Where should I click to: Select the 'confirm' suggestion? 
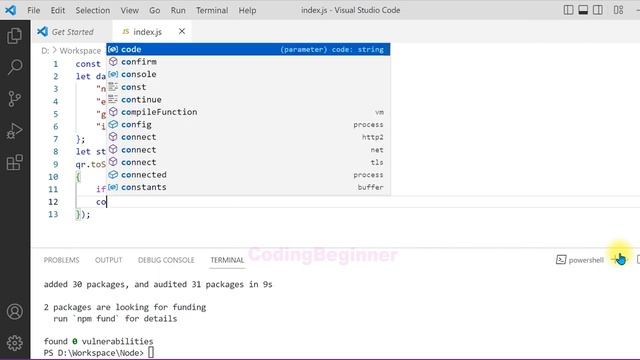pyautogui.click(x=248, y=62)
